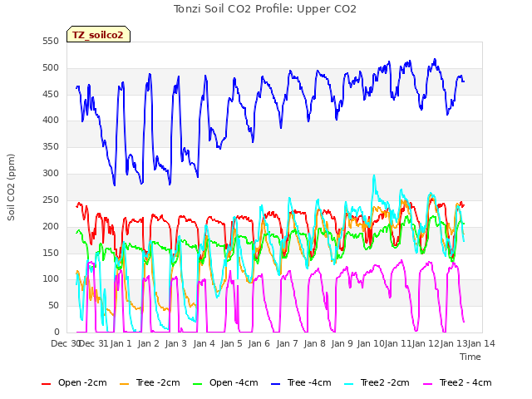Click the cyan Tree2 -2cm legend swatch

[x=349, y=384]
